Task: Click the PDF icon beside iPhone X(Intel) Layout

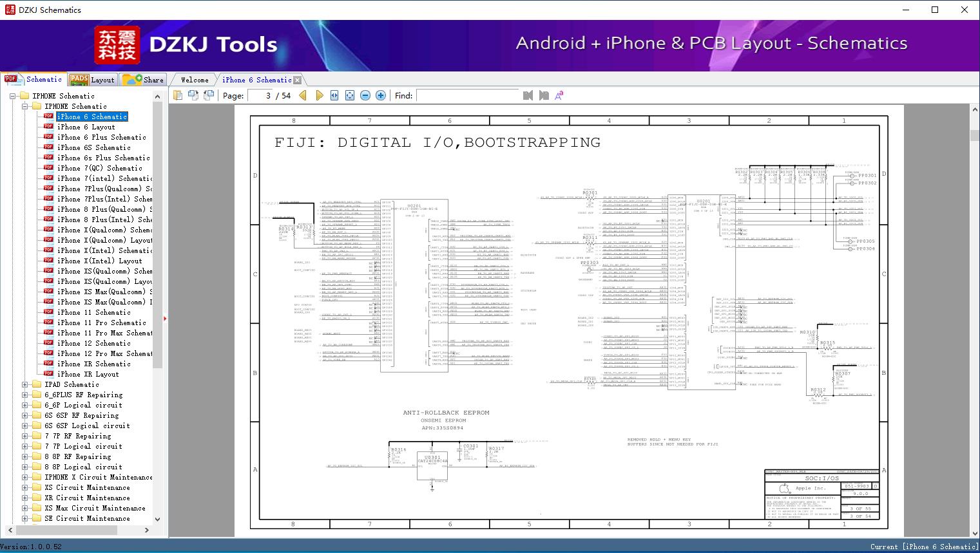Action: click(48, 261)
